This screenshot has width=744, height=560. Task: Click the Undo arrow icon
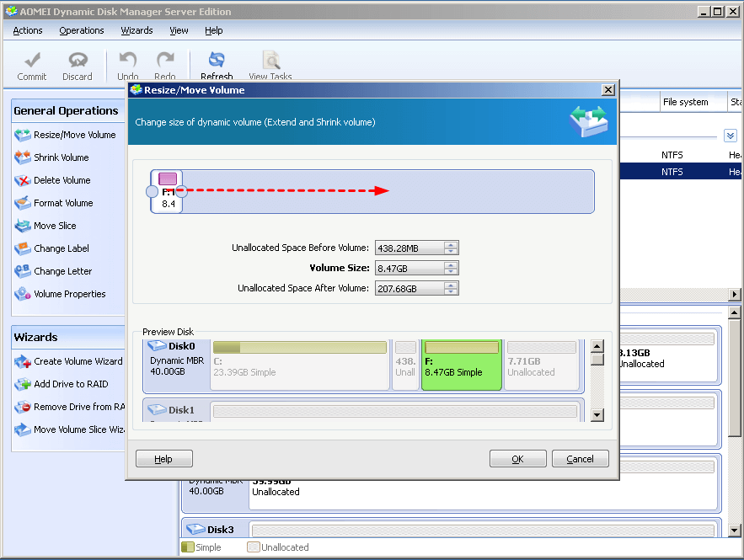(127, 61)
